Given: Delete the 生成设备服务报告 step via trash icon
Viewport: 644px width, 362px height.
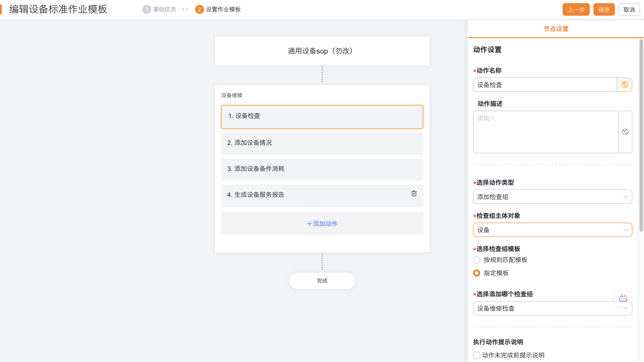Looking at the screenshot, I should pyautogui.click(x=414, y=194).
